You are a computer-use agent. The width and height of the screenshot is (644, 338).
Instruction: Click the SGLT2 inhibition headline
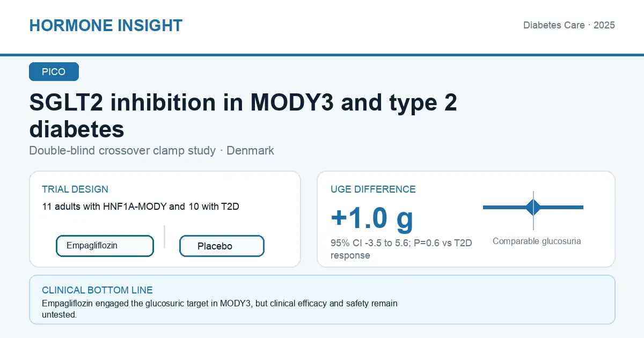(243, 116)
